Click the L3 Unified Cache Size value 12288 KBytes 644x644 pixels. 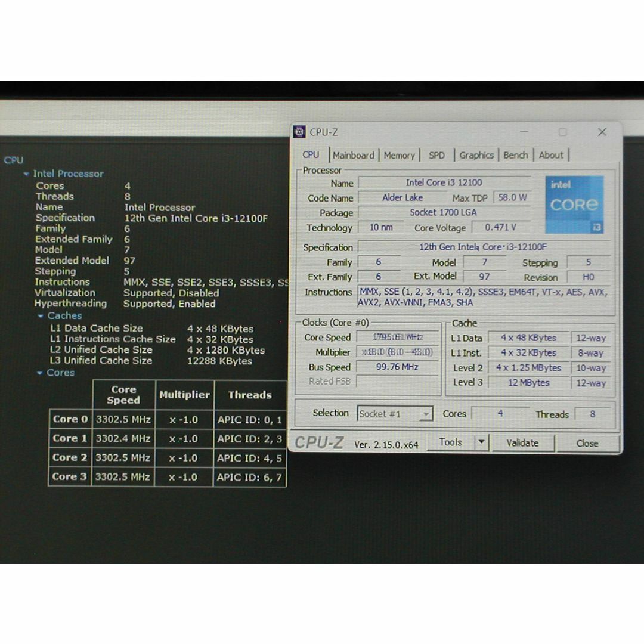coord(219,361)
